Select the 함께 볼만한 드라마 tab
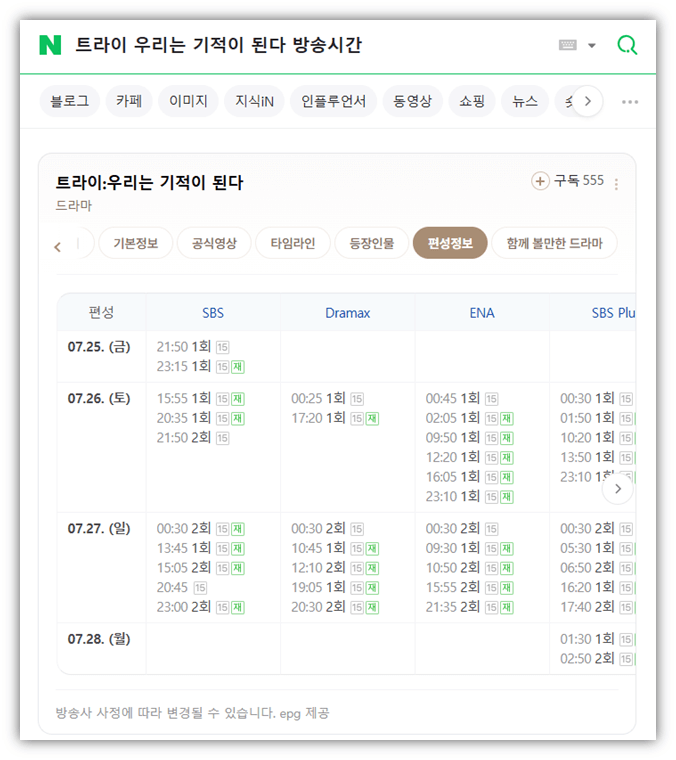This screenshot has height=760, width=676. click(x=554, y=243)
